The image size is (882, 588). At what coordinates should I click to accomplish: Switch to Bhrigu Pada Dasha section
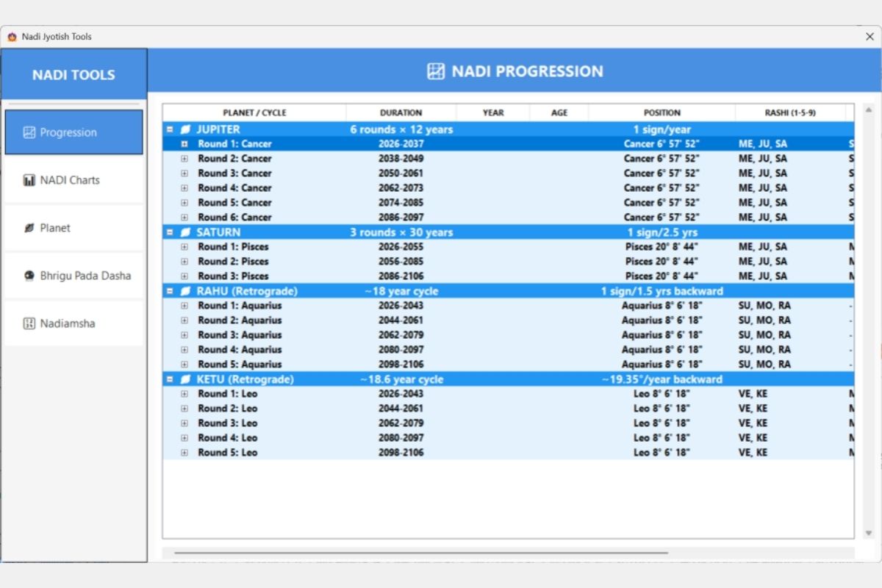(x=73, y=276)
